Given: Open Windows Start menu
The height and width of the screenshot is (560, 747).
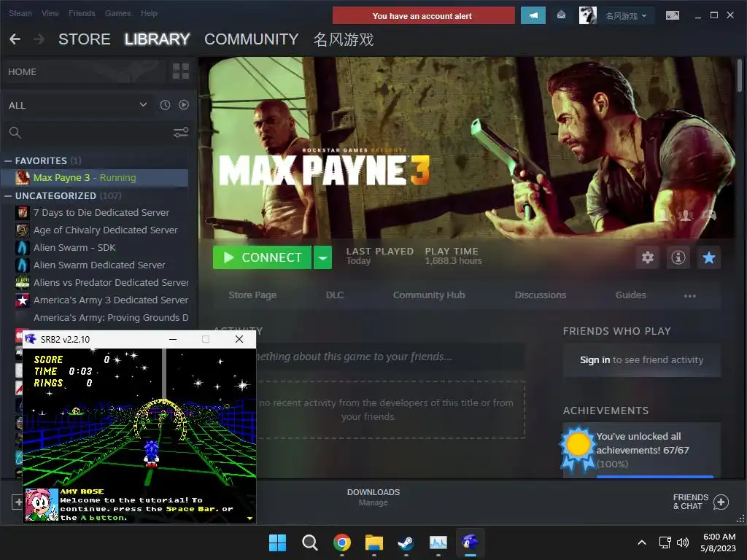Looking at the screenshot, I should (277, 542).
